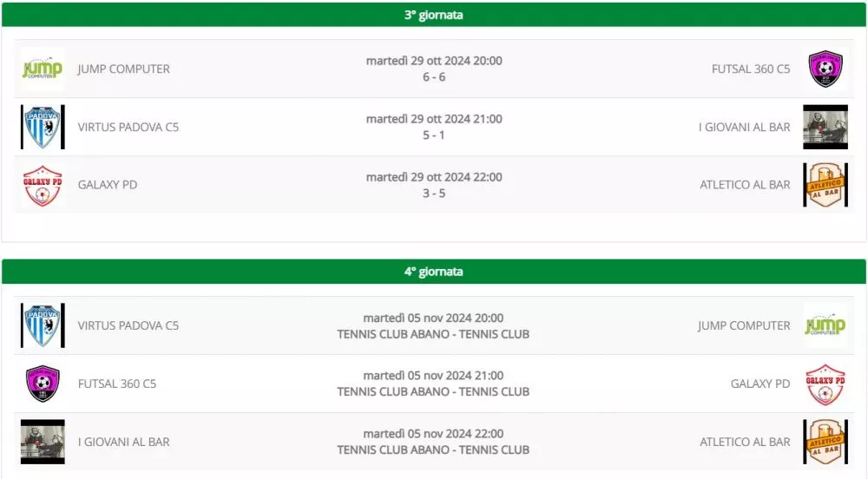
Task: Click the Atletico al Bar beer logo in 3° giornata
Action: point(825,186)
